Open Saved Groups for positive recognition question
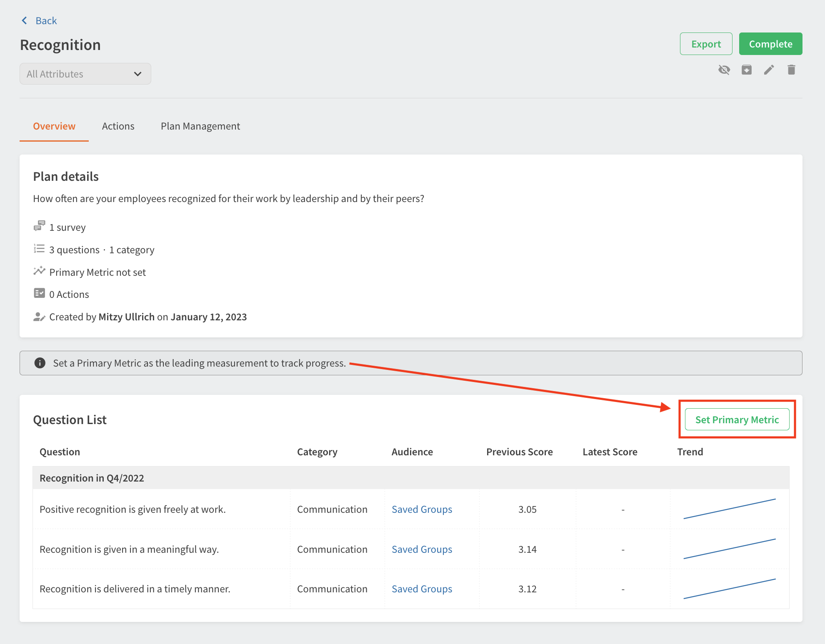 coord(422,509)
